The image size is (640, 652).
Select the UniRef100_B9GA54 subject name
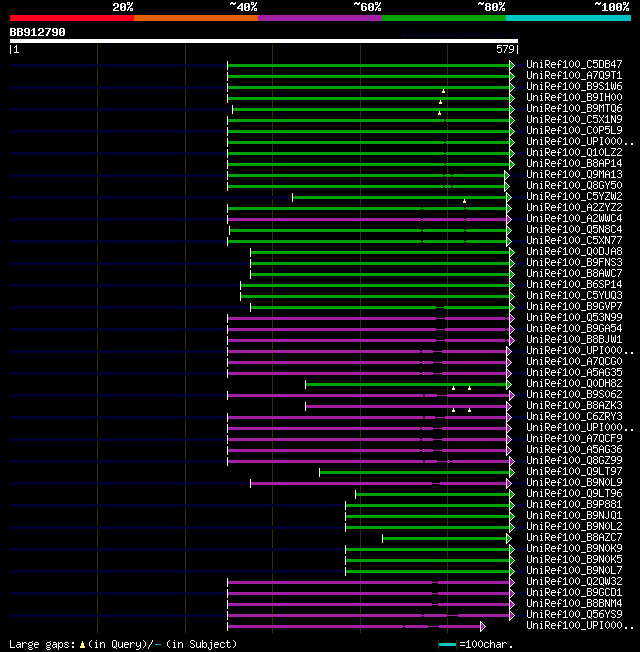[x=574, y=328]
